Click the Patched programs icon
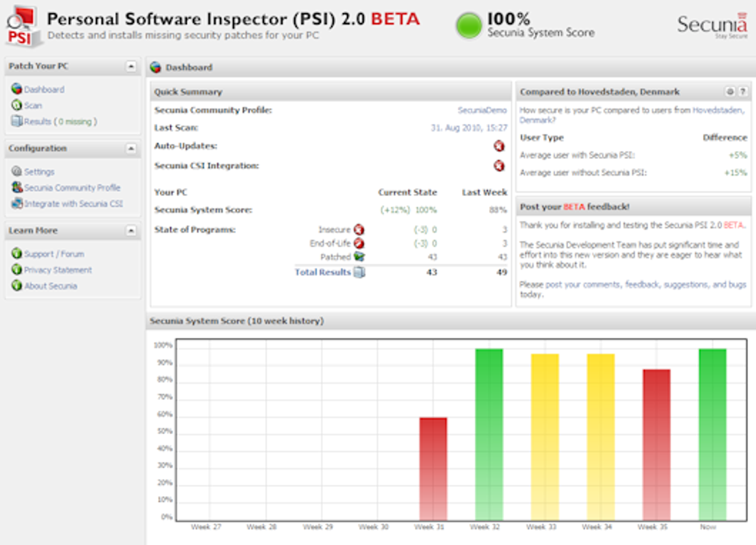This screenshot has width=756, height=545. [359, 257]
